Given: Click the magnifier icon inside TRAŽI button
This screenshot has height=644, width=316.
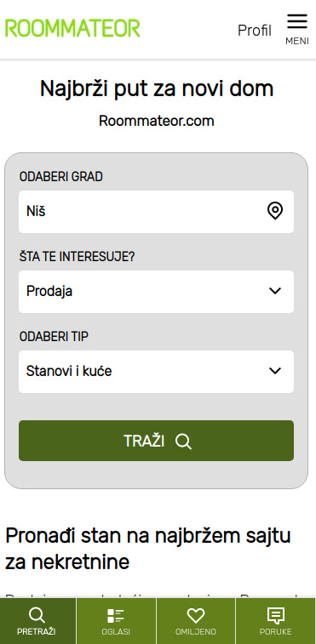Looking at the screenshot, I should pos(183,442).
